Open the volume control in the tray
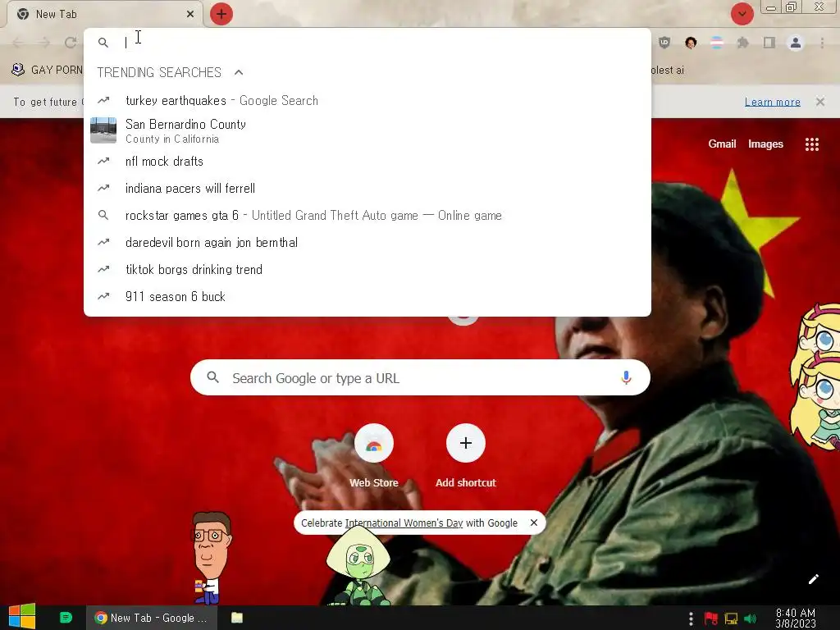 click(750, 619)
